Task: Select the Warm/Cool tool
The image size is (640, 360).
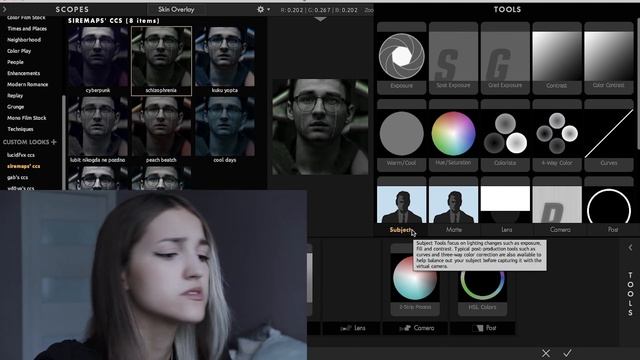Action: tap(401, 136)
